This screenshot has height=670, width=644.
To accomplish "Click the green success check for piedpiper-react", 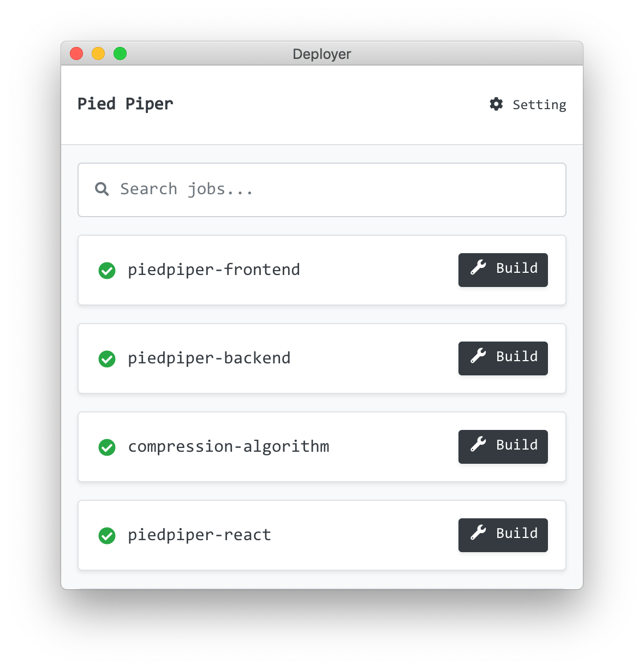I will [x=107, y=536].
